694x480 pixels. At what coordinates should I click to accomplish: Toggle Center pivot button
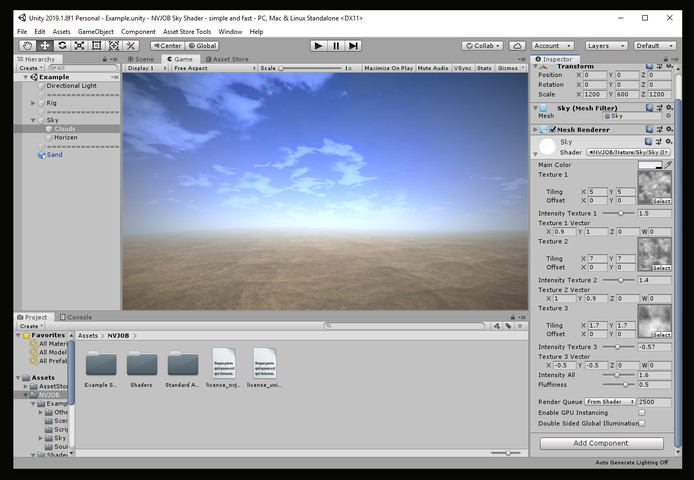click(x=167, y=46)
